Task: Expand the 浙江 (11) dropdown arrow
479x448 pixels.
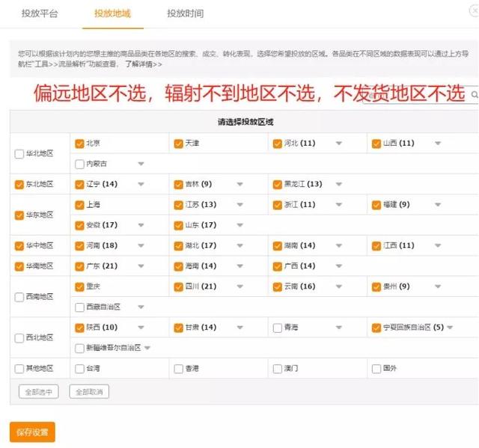Action: [x=339, y=204]
